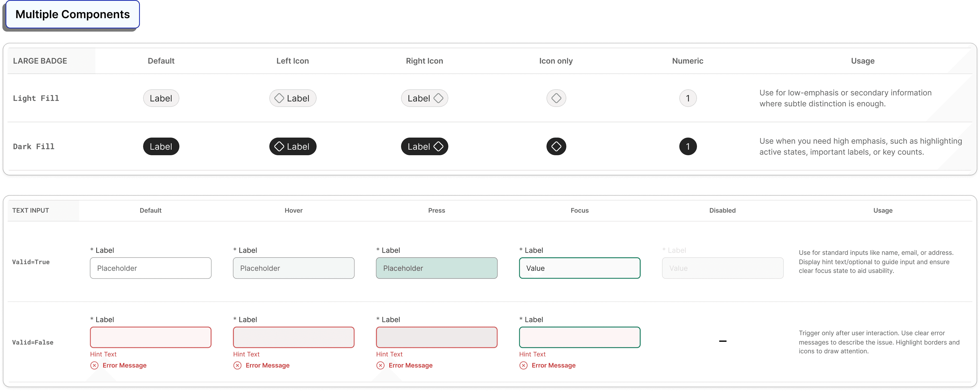Screen dimensions: 980x391
Task: Click the error icon under Focus invalid input
Action: (x=523, y=365)
